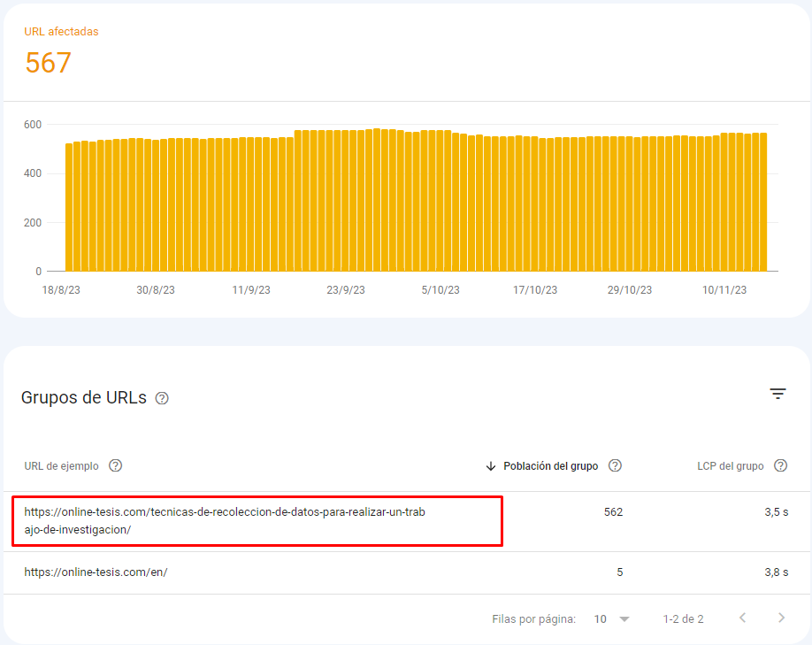Open the online-tesis.com/en/ URL row
The height and width of the screenshot is (645, 812).
coord(406,572)
